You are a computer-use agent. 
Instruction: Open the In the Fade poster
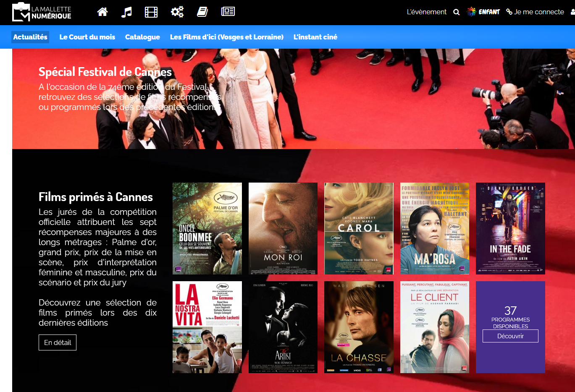tap(510, 228)
